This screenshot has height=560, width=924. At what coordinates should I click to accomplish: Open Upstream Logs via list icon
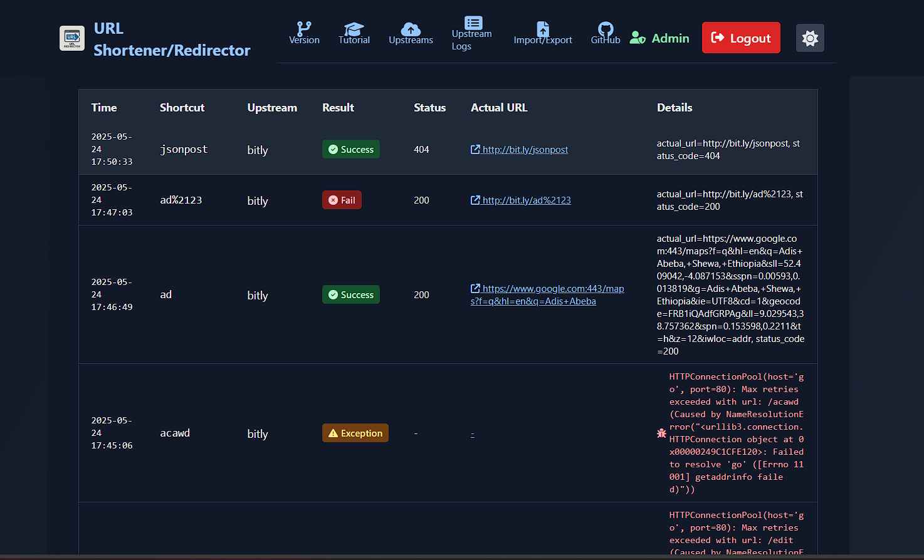click(473, 23)
